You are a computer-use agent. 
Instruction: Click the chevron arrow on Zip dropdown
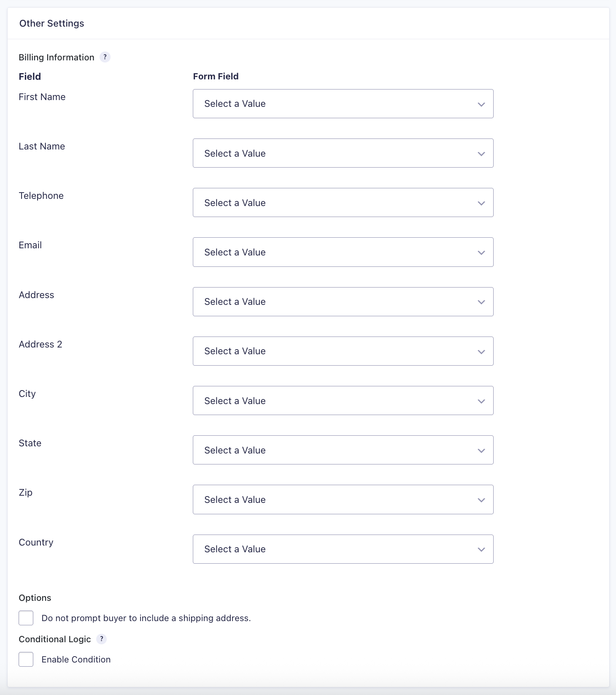(x=481, y=500)
